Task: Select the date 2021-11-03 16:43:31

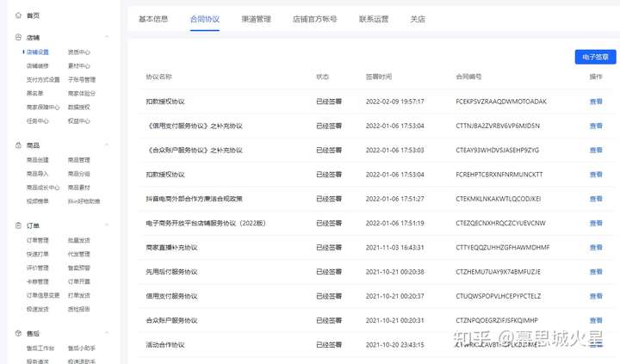Action: (x=394, y=248)
